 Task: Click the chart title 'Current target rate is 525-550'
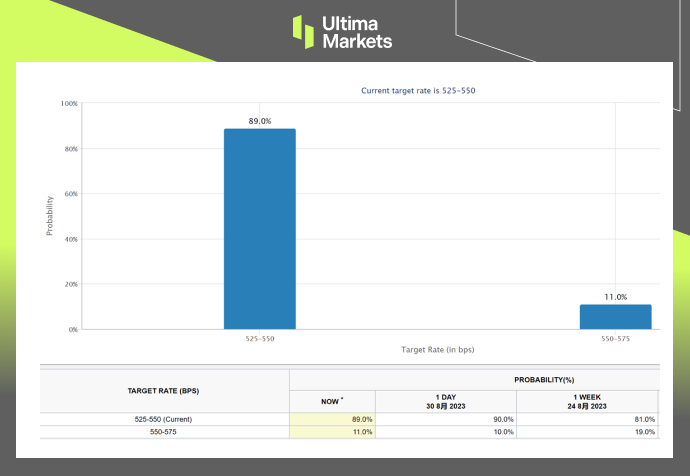click(418, 91)
